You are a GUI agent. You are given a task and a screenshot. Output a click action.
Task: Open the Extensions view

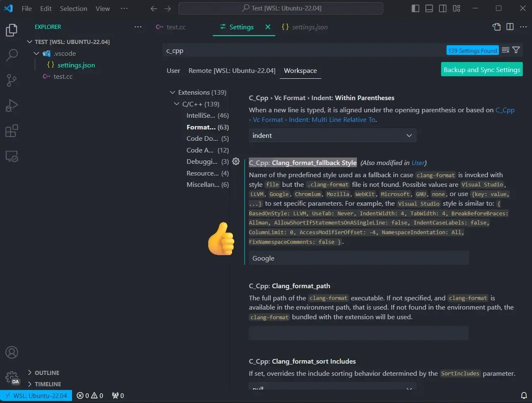(x=12, y=131)
